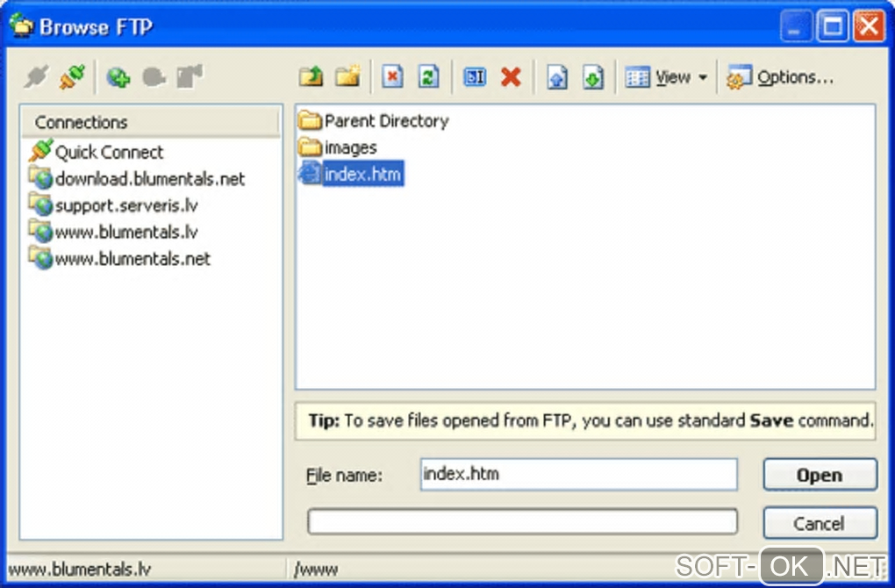Click the rename item toolbar icon
895x588 pixels.
coord(475,77)
